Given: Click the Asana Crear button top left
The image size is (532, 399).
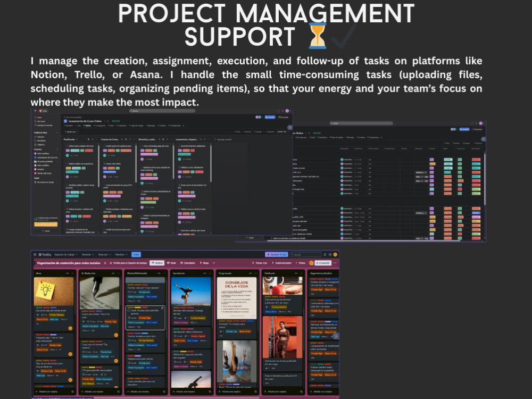Looking at the screenshot, I should [43, 111].
